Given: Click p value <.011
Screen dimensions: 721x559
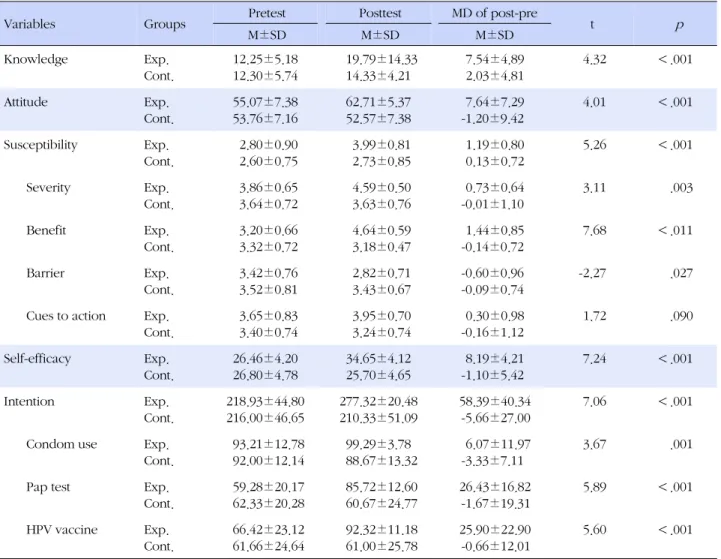Looking at the screenshot, I should [x=675, y=230].
